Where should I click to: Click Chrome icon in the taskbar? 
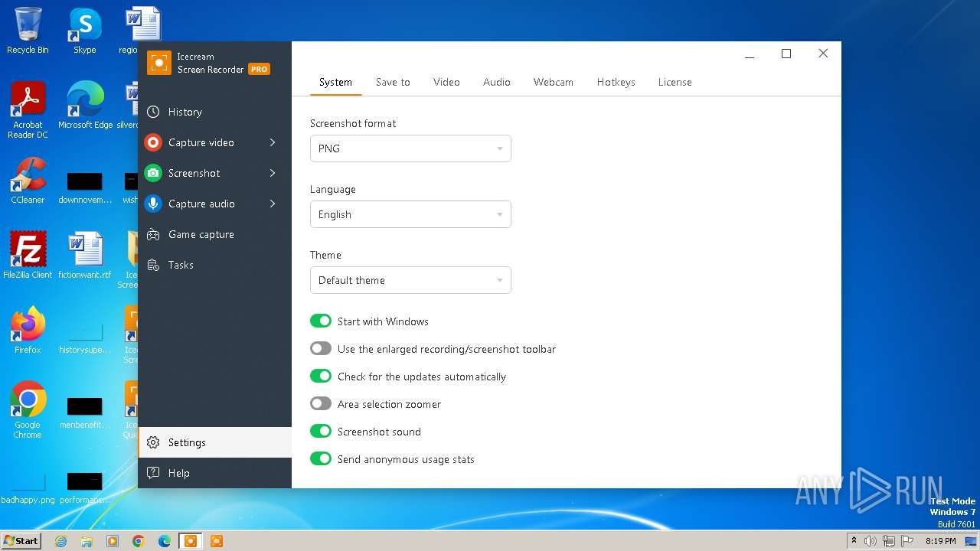[x=139, y=541]
